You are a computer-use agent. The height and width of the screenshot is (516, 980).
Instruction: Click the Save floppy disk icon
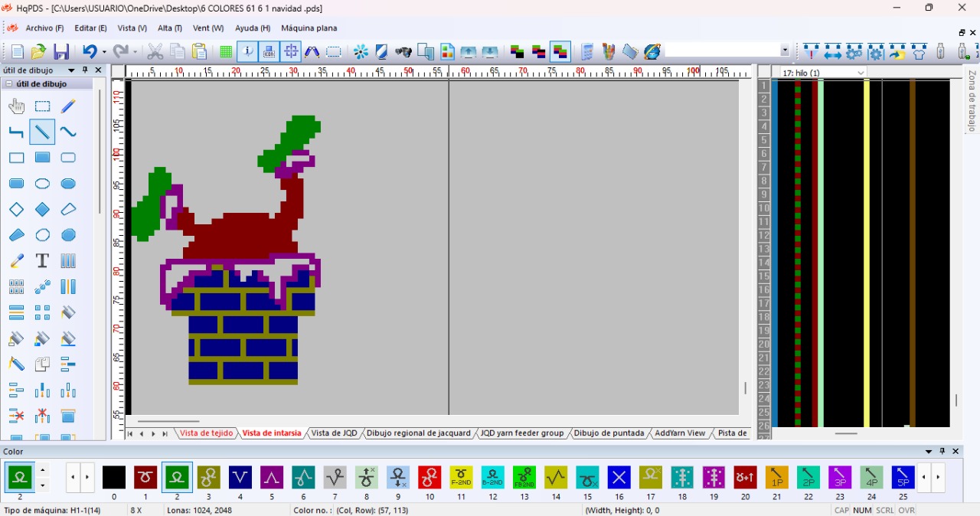tap(61, 52)
